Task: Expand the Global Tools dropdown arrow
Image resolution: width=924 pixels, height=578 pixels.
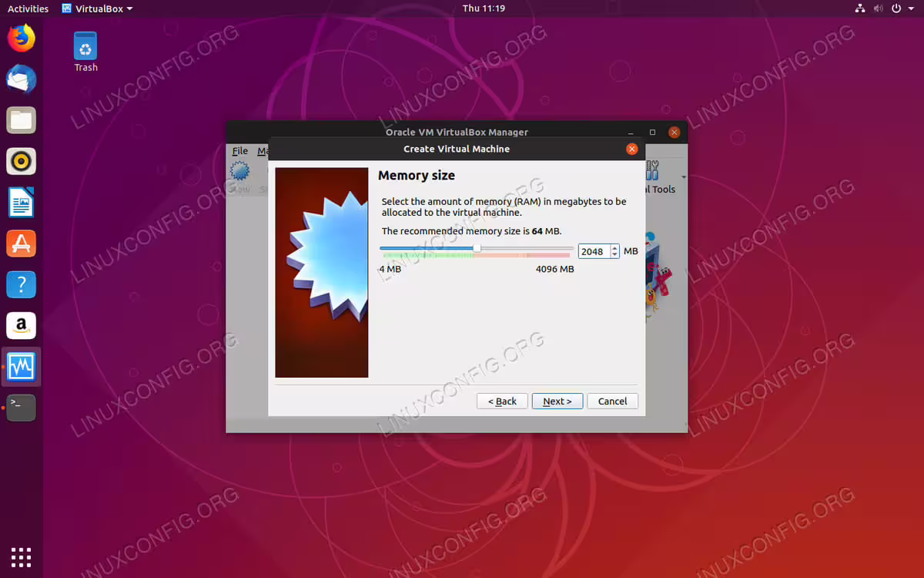Action: click(x=684, y=177)
